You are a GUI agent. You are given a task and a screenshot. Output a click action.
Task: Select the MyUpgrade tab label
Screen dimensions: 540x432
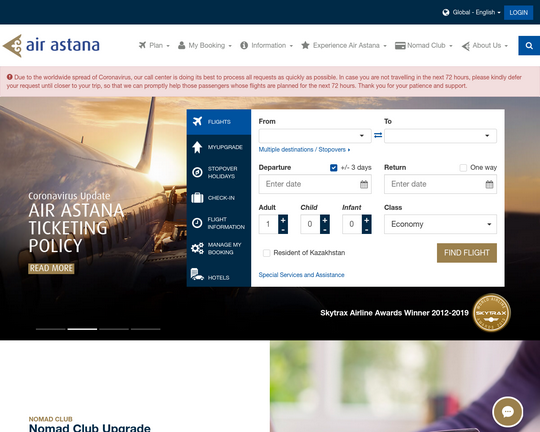coord(225,147)
